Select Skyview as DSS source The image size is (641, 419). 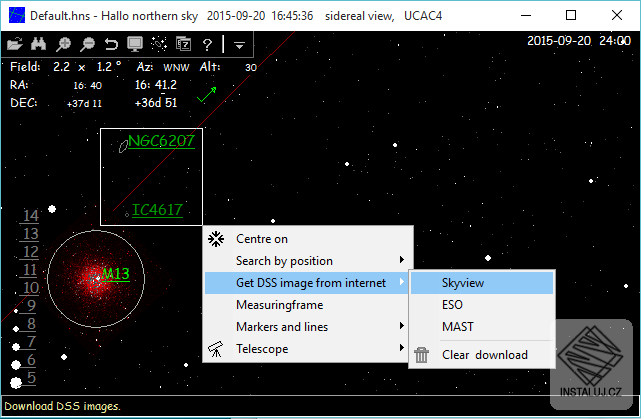(x=482, y=283)
